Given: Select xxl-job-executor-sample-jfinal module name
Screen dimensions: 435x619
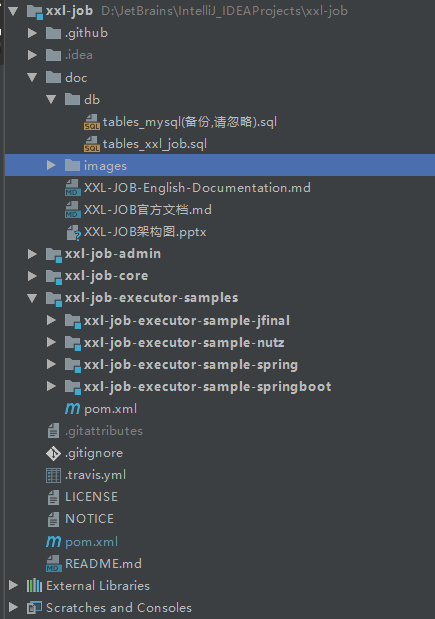Looking at the screenshot, I should (187, 321).
